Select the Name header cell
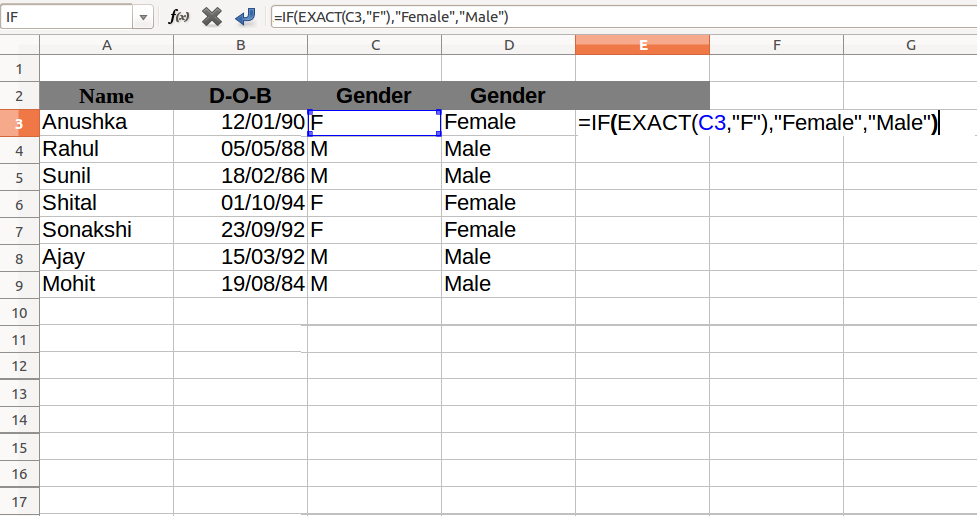 106,96
